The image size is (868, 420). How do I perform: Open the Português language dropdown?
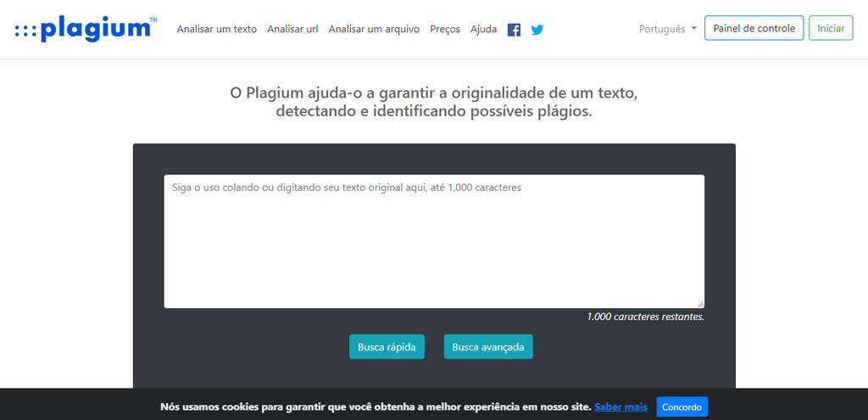668,29
